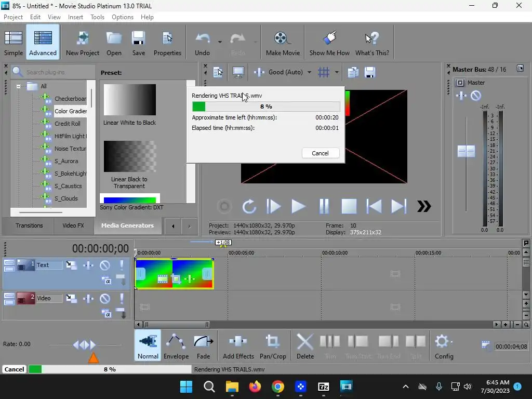This screenshot has width=532, height=399.
Task: Choose Linear Black to Transparent preset
Action: (x=129, y=165)
